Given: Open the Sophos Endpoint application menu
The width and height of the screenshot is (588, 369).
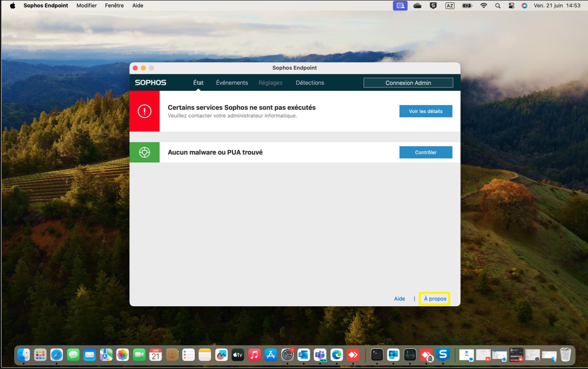Looking at the screenshot, I should tap(46, 6).
